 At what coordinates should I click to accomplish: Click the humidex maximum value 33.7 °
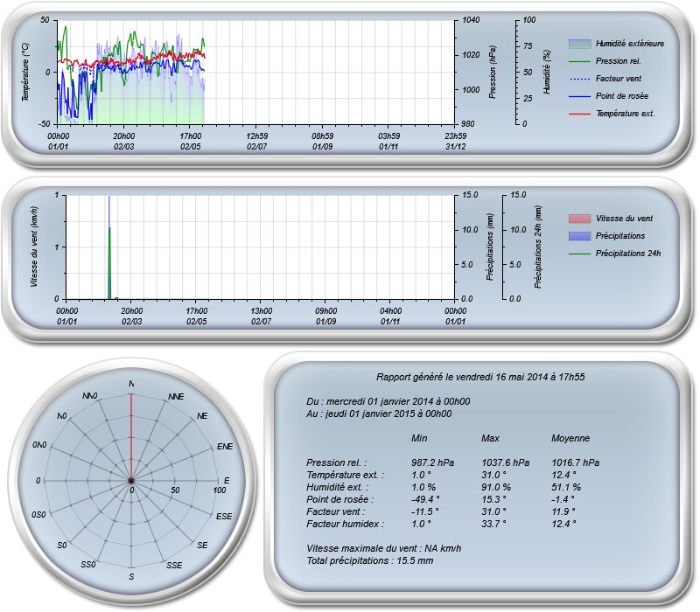[493, 524]
